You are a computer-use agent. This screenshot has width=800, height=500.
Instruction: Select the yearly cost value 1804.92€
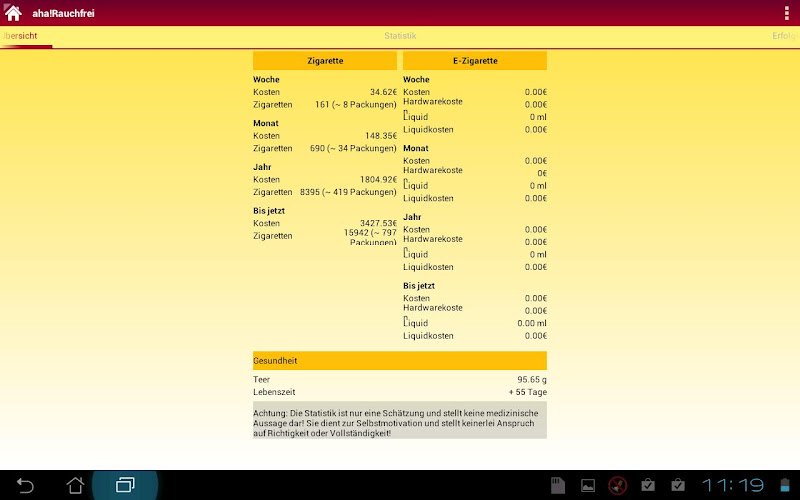coord(378,180)
